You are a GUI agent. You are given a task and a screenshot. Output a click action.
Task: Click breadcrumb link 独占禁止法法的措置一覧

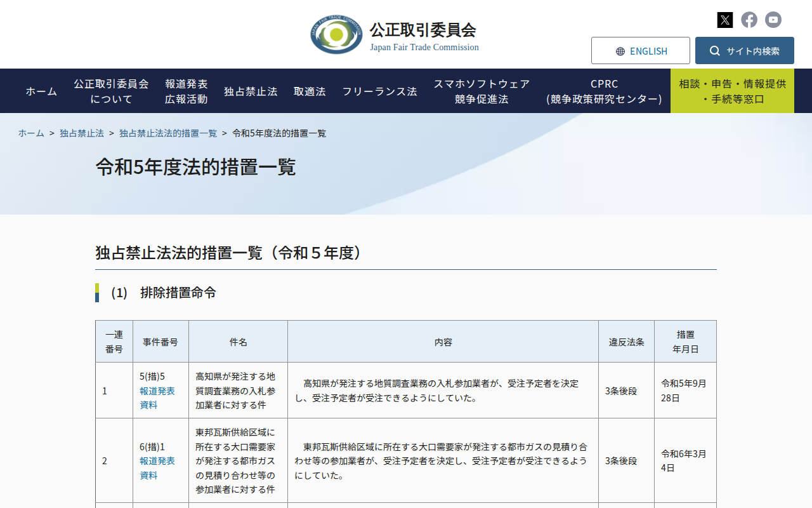(x=168, y=133)
